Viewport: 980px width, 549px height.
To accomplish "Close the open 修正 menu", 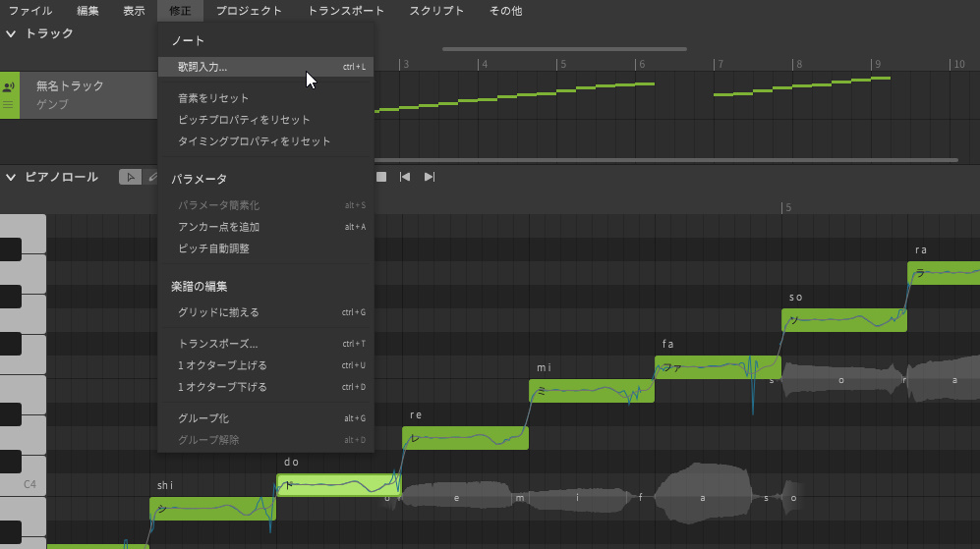I will [x=180, y=11].
